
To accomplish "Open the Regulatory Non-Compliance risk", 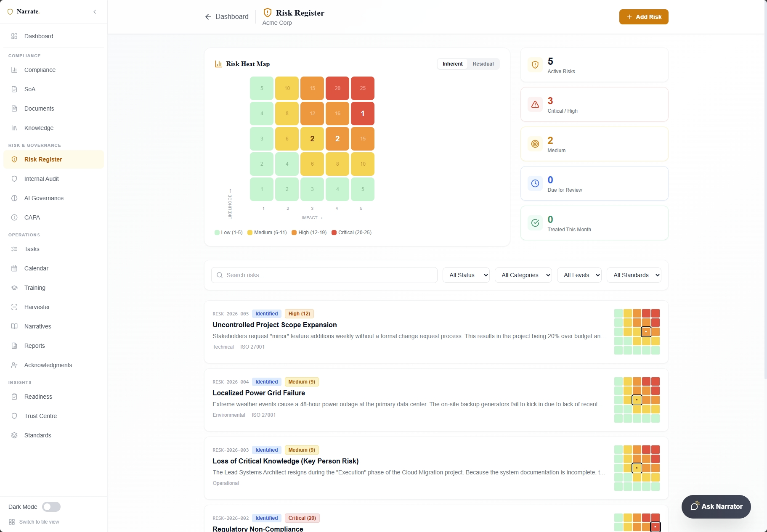I will point(258,529).
